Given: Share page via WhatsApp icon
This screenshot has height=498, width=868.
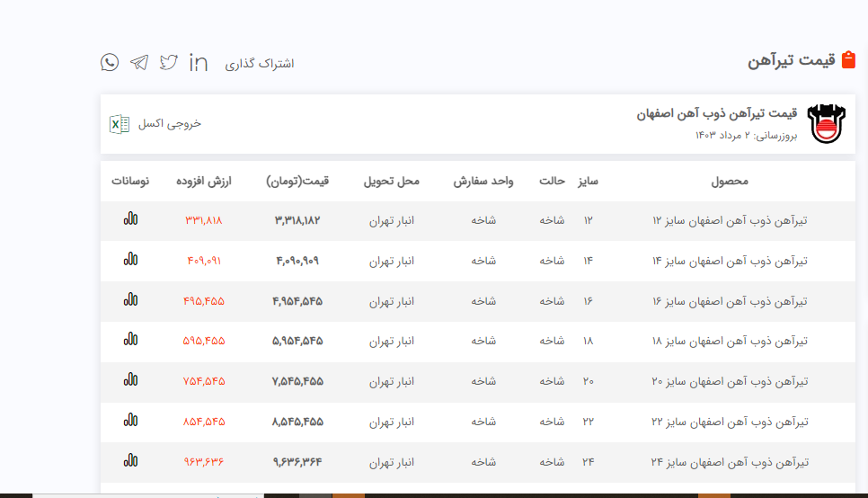Looking at the screenshot, I should click(110, 62).
